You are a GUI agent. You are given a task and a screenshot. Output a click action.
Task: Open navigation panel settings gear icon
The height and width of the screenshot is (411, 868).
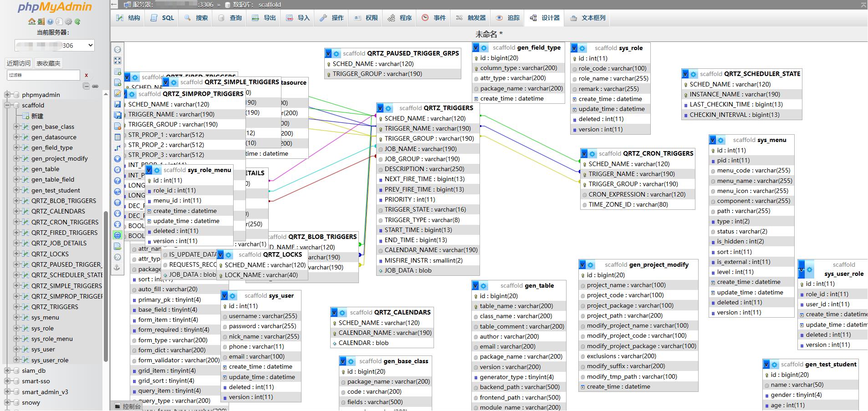[x=68, y=21]
